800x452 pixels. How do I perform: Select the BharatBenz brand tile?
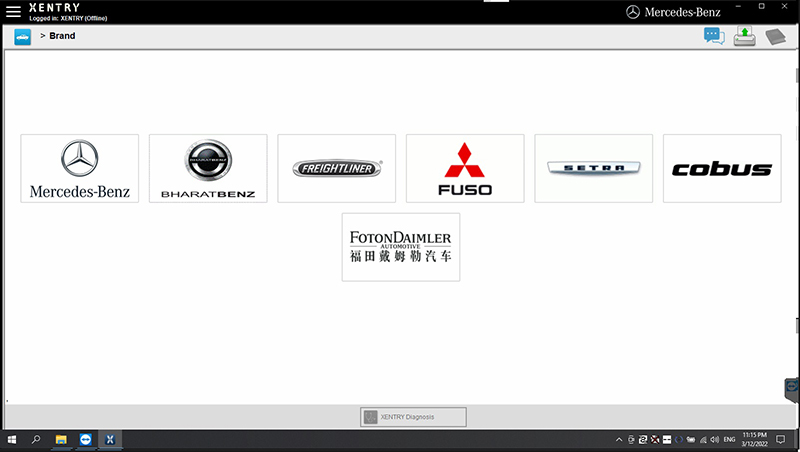(x=208, y=168)
